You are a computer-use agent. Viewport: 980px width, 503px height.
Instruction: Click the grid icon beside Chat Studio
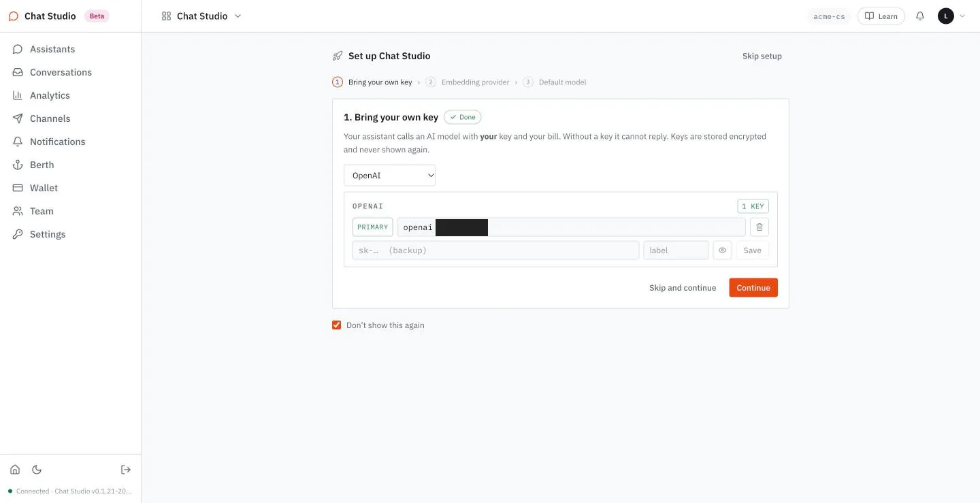[166, 16]
